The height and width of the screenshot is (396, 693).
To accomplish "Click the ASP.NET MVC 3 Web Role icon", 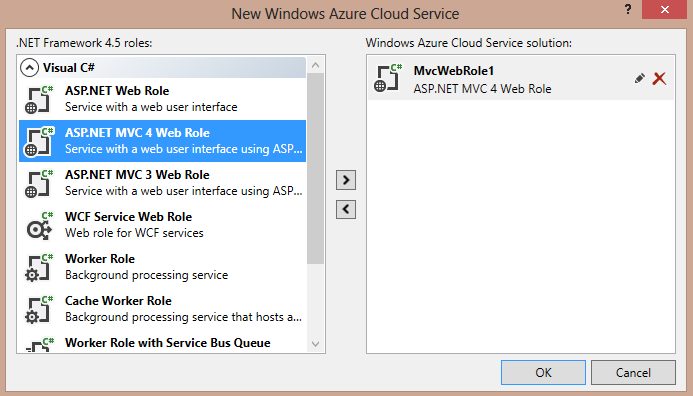I will pos(39,183).
